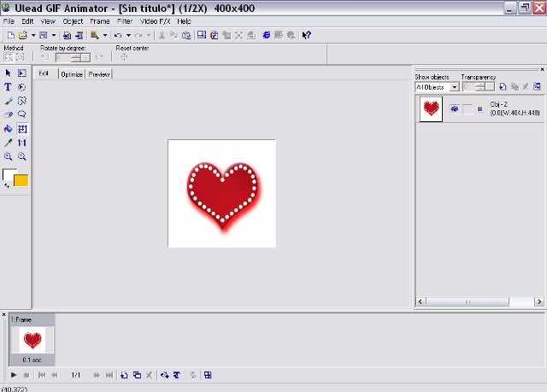Click the Object panel horizontal scrollbar thumb
Viewport: 547px width, 392px height.
(x=468, y=301)
